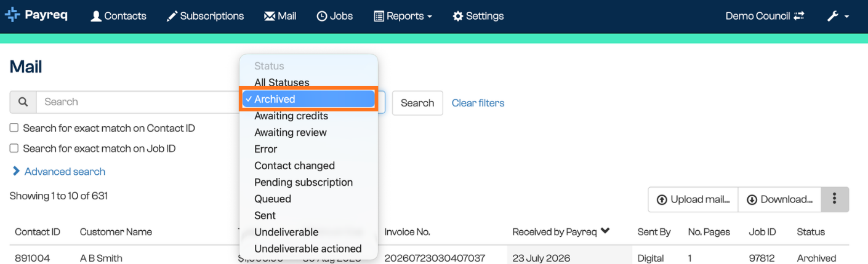Sort by Job ID column
This screenshot has height=264, width=868.
click(762, 232)
